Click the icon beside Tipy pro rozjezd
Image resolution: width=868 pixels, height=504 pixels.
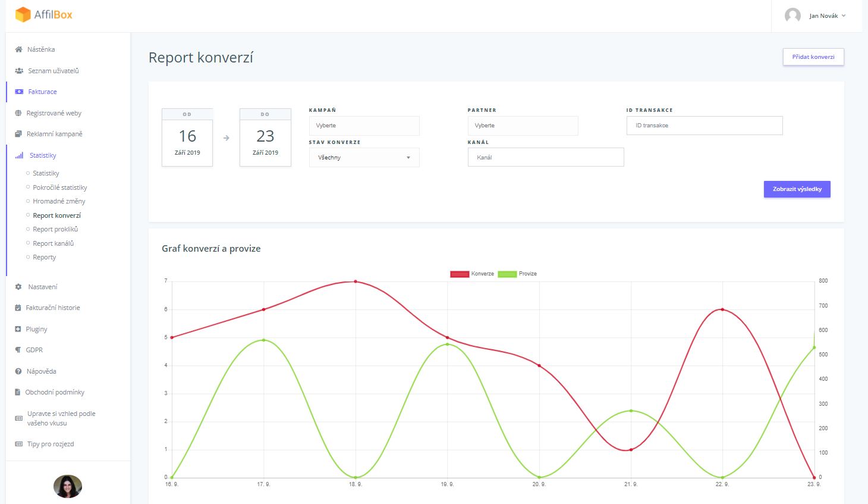point(19,444)
